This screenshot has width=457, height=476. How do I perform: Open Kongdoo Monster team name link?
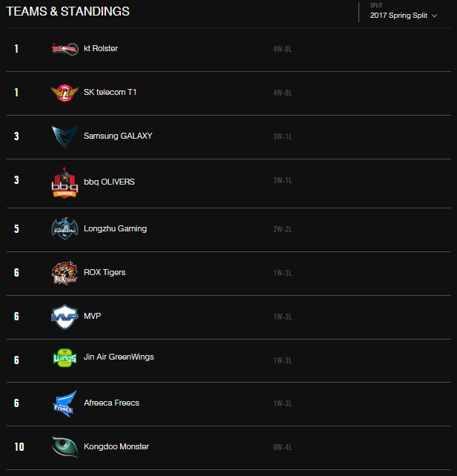pyautogui.click(x=116, y=446)
